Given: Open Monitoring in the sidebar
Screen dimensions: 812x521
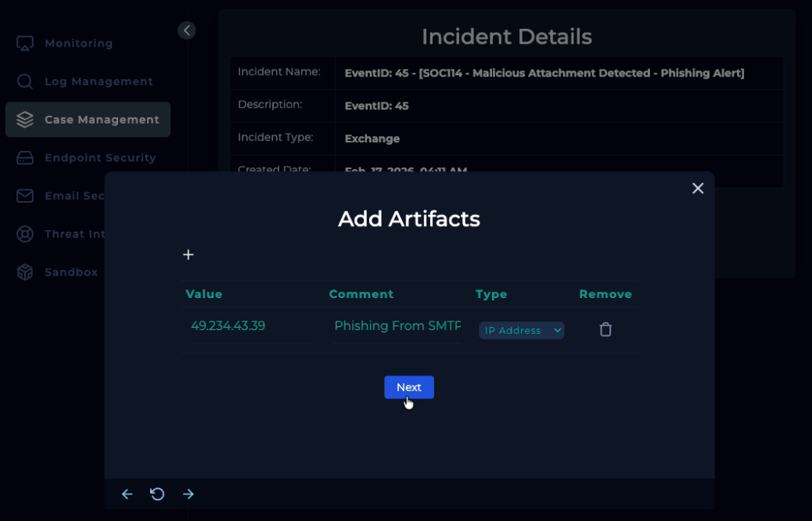Looking at the screenshot, I should coord(78,44).
